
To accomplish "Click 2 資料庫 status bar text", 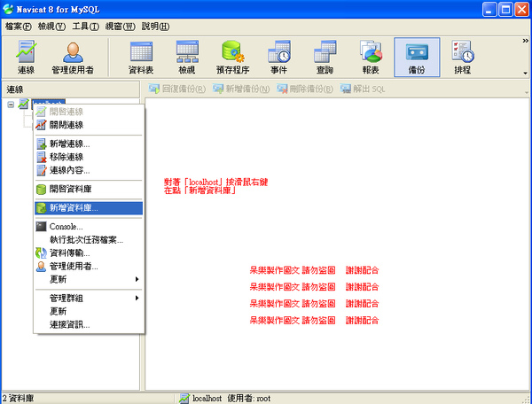I will pyautogui.click(x=18, y=399).
